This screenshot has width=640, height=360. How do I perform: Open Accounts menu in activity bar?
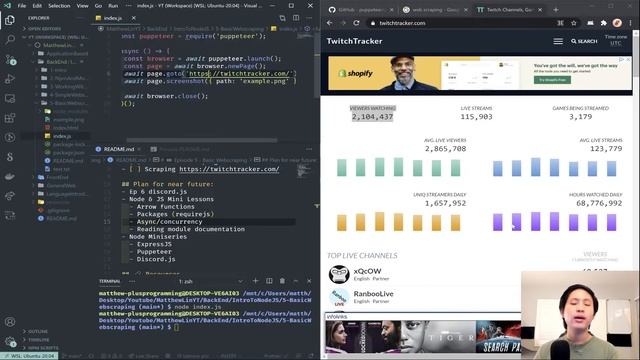(10, 322)
